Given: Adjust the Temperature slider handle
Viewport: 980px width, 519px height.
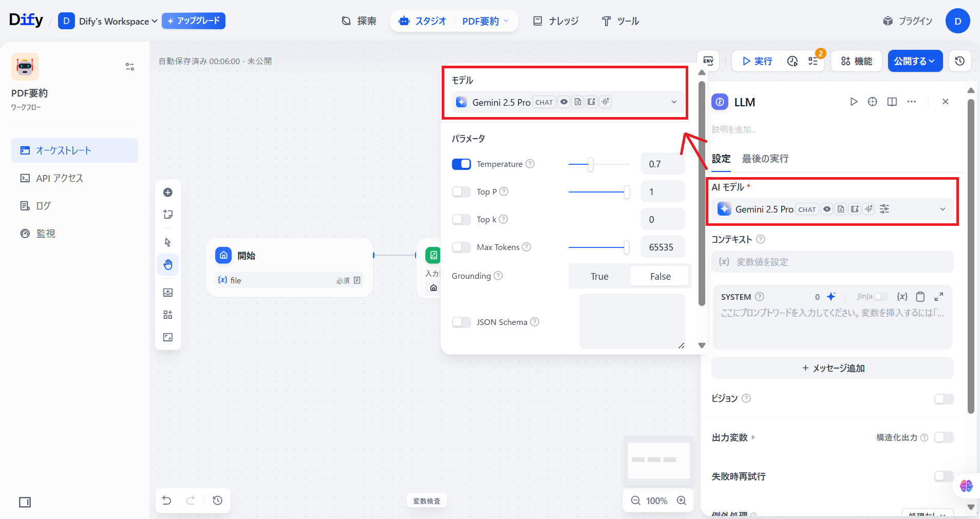Looking at the screenshot, I should pyautogui.click(x=591, y=164).
